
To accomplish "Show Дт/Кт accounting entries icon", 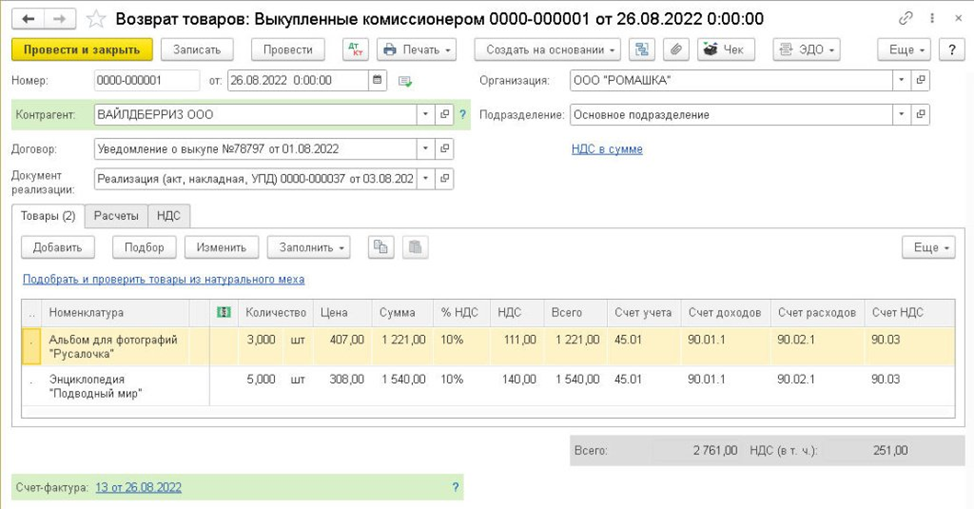I will (355, 50).
